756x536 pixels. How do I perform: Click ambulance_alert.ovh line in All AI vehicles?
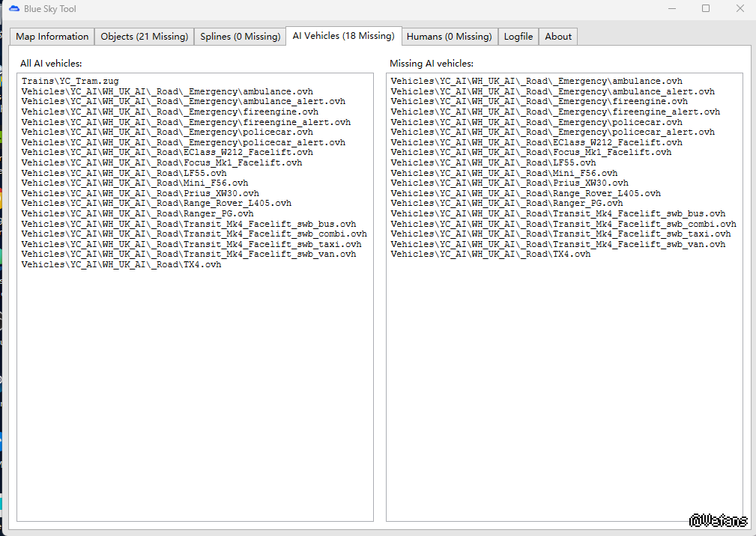click(184, 101)
